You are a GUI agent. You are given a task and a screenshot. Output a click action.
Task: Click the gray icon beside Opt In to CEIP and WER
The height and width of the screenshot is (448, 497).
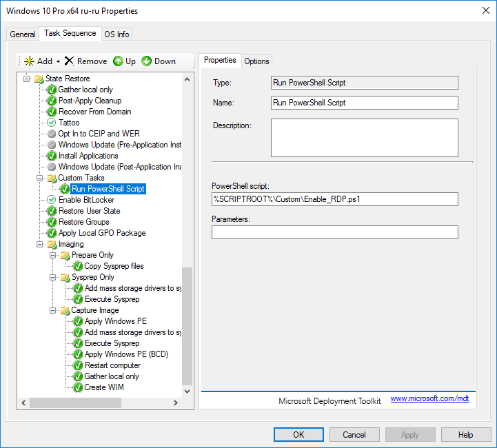(x=52, y=134)
